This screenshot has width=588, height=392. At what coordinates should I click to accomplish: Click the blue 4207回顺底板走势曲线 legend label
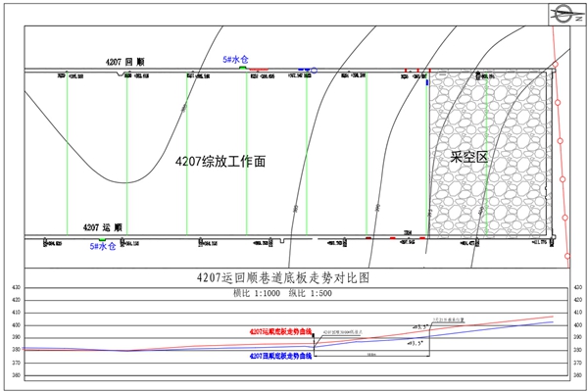(x=280, y=357)
